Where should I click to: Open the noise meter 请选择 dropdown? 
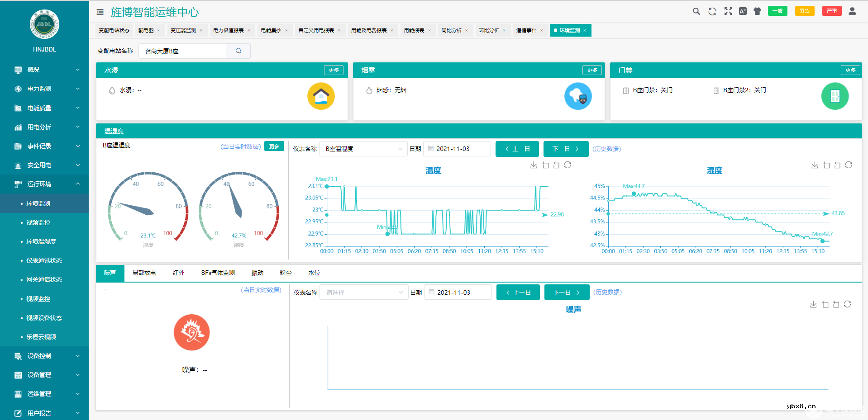coord(364,293)
